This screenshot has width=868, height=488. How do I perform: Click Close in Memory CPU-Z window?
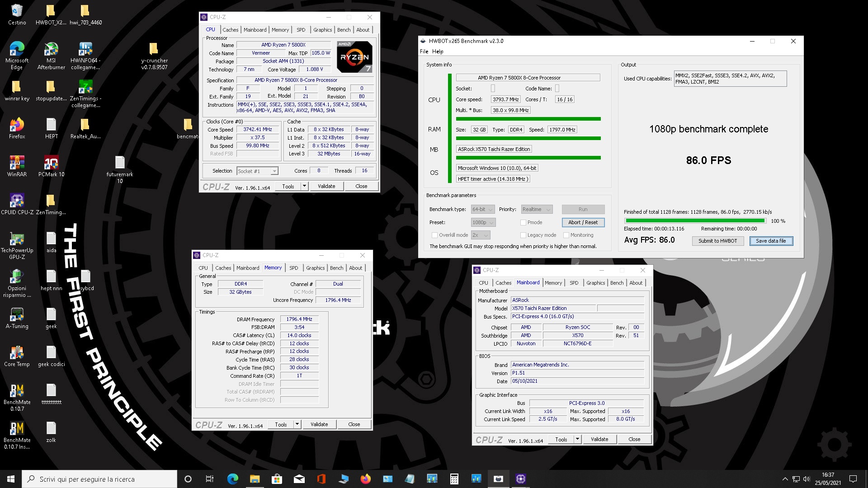(354, 424)
